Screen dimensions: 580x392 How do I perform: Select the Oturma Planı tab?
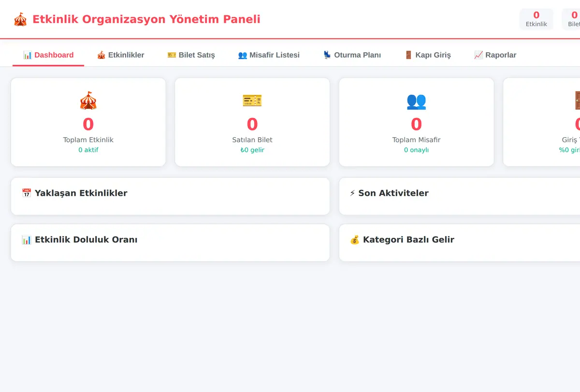352,55
